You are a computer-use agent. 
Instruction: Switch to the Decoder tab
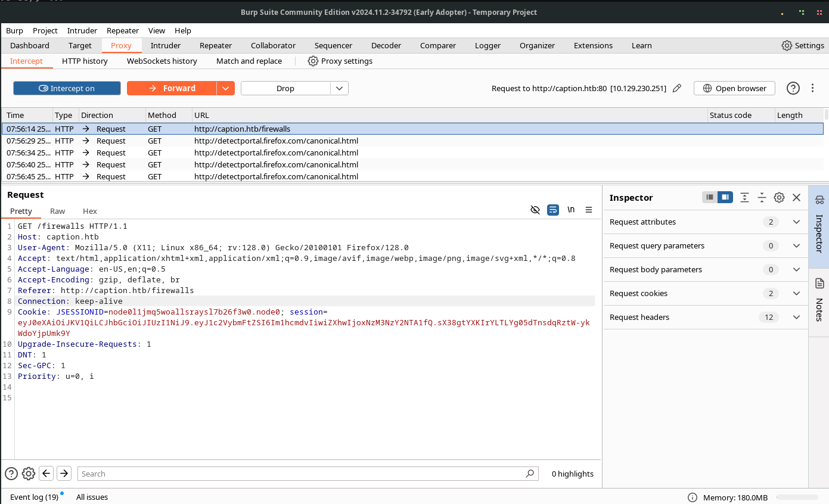point(386,45)
